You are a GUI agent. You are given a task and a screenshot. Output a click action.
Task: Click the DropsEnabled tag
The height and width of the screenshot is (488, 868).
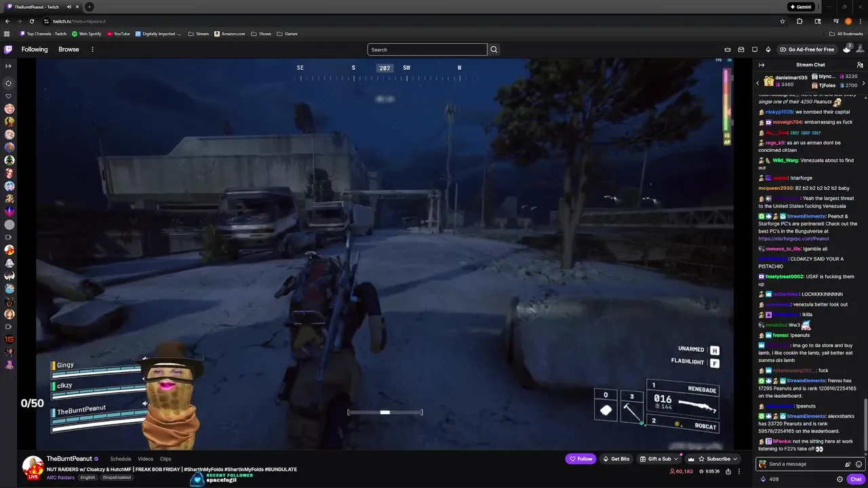click(116, 478)
